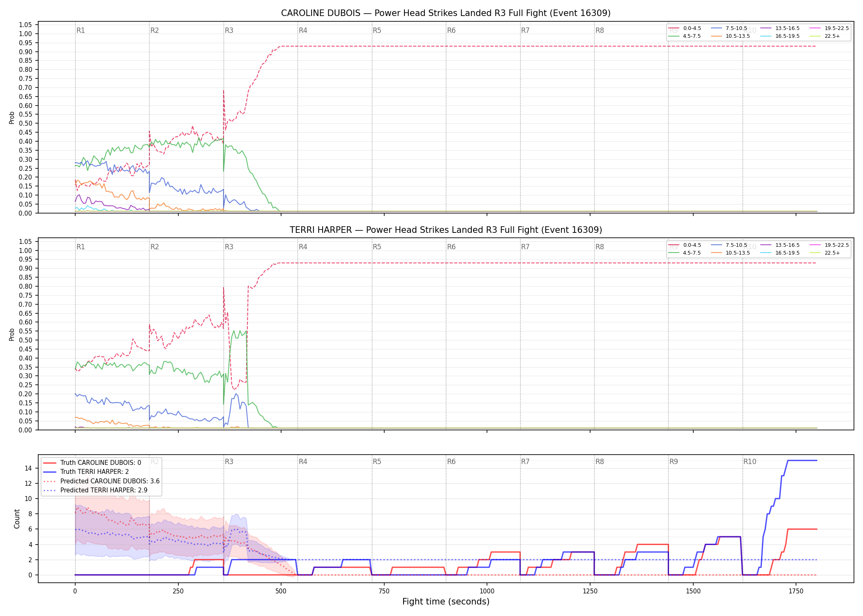
Task: Click the R3 round marker in the top chart
Action: point(229,30)
